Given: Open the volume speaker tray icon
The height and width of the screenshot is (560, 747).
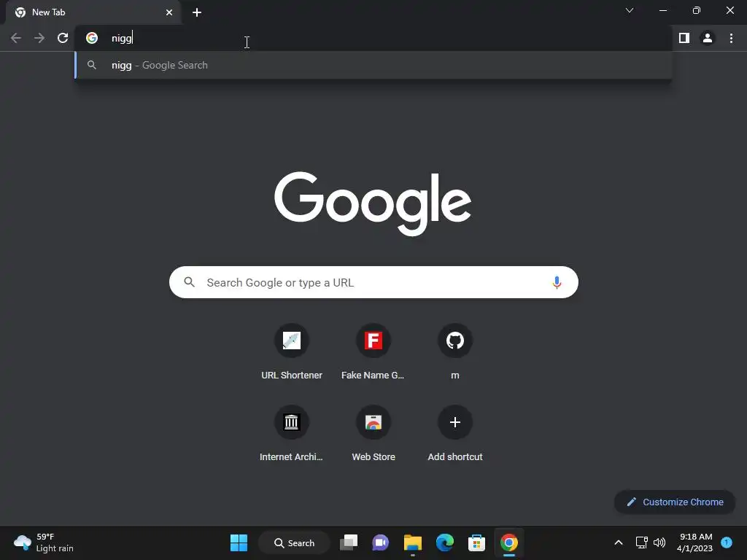Looking at the screenshot, I should click(x=659, y=542).
